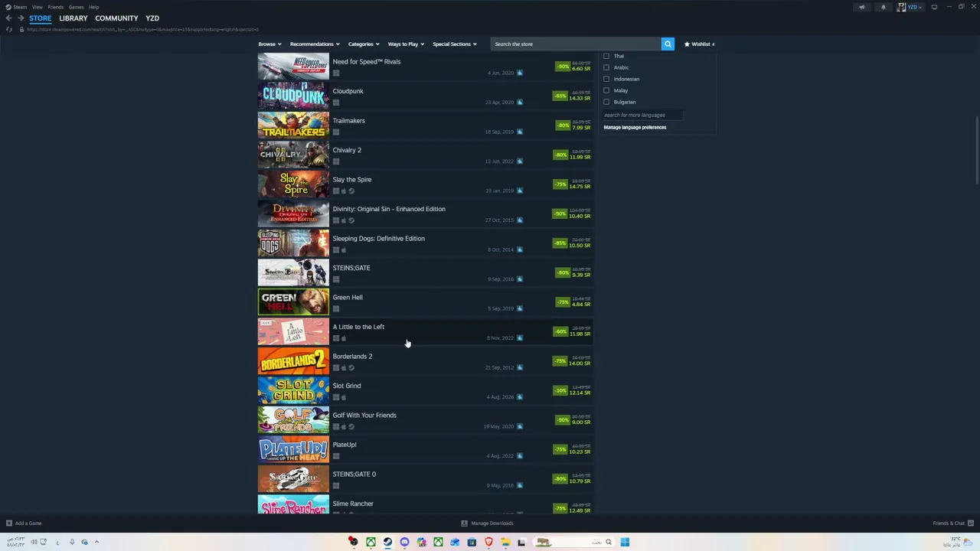Open the announcements megaphone icon
The height and width of the screenshot is (551, 980).
point(861,7)
